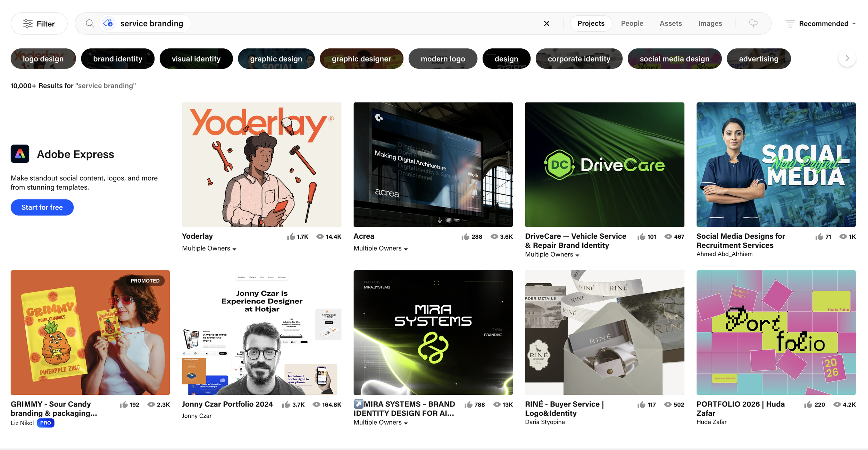Open the MIRA SYSTEMS project thumbnail
The image size is (868, 450).
point(433,333)
